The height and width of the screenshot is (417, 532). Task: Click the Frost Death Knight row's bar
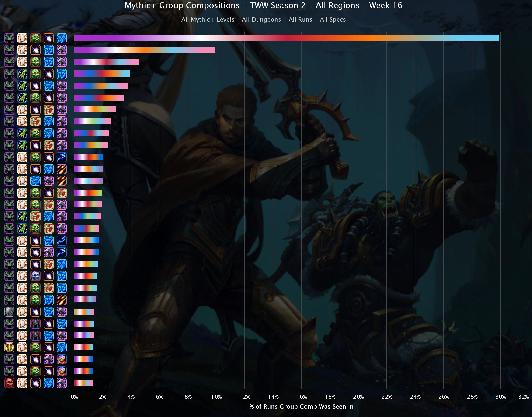click(86, 276)
